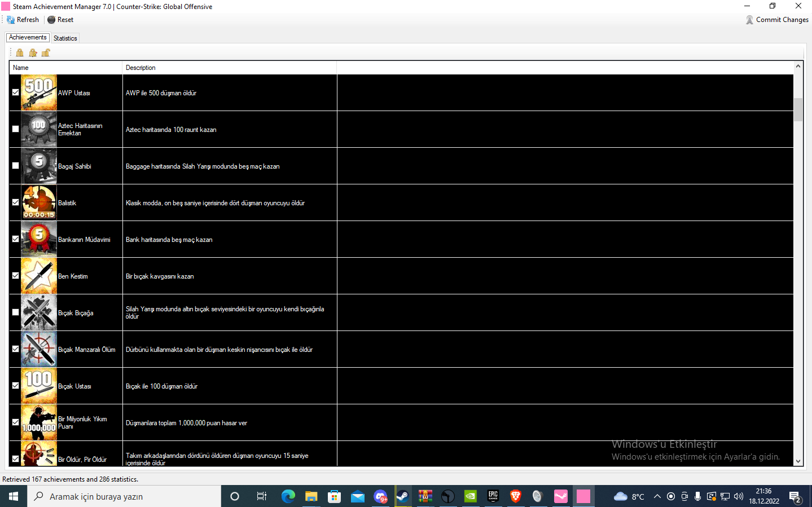Viewport: 812px width, 507px height.
Task: Click the Bankanın Müdavimi ribbon icon
Action: (39, 239)
